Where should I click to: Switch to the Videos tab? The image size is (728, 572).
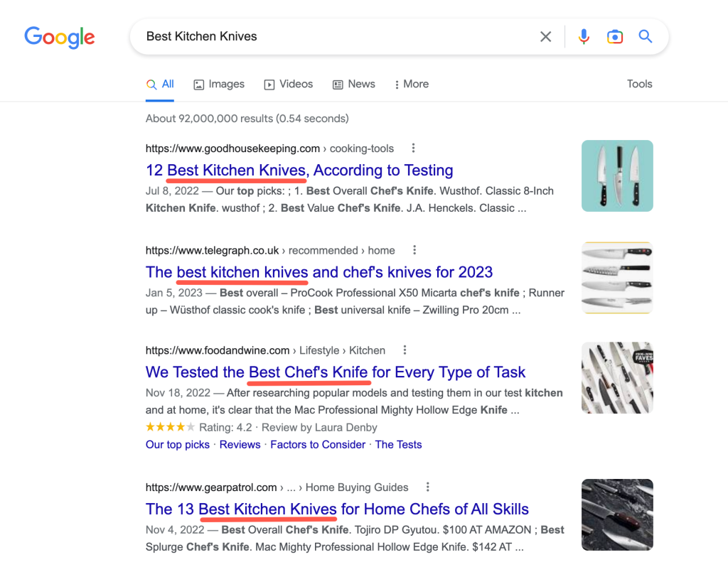pyautogui.click(x=289, y=84)
